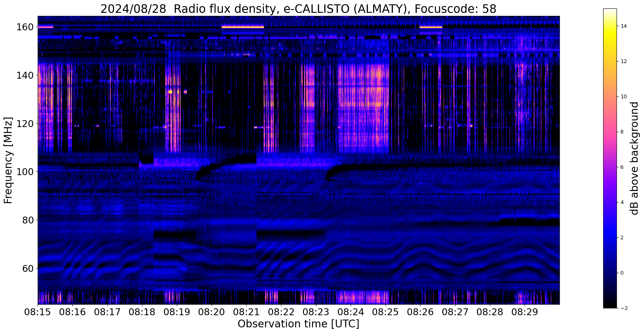This screenshot has width=644, height=333.
Task: Click the 08:19 time tick label
Action: 177,312
